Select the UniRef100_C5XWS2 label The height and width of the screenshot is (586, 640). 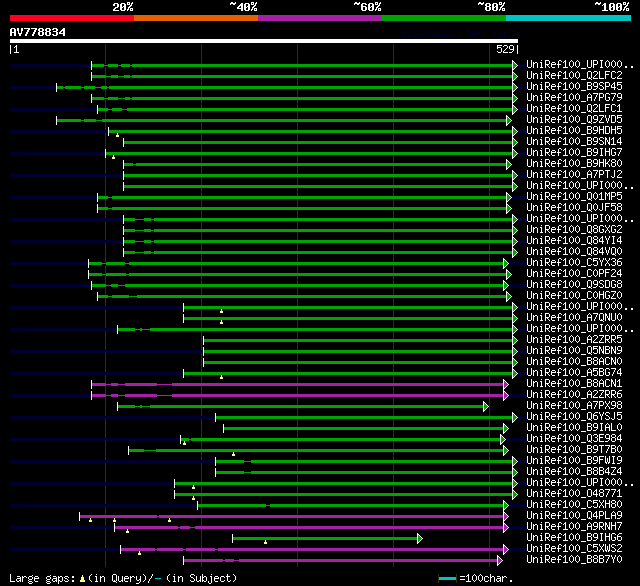coord(574,549)
